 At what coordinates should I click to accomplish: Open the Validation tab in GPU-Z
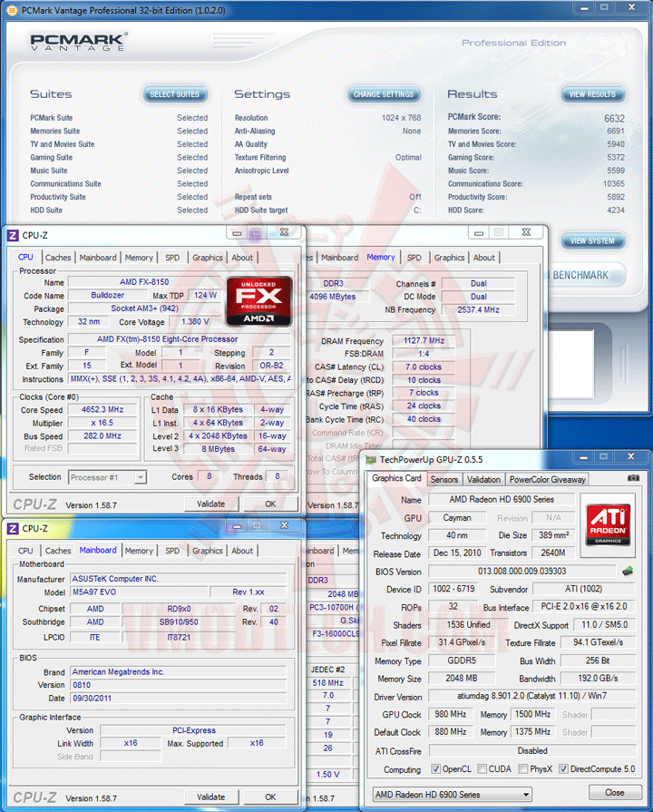click(x=483, y=480)
